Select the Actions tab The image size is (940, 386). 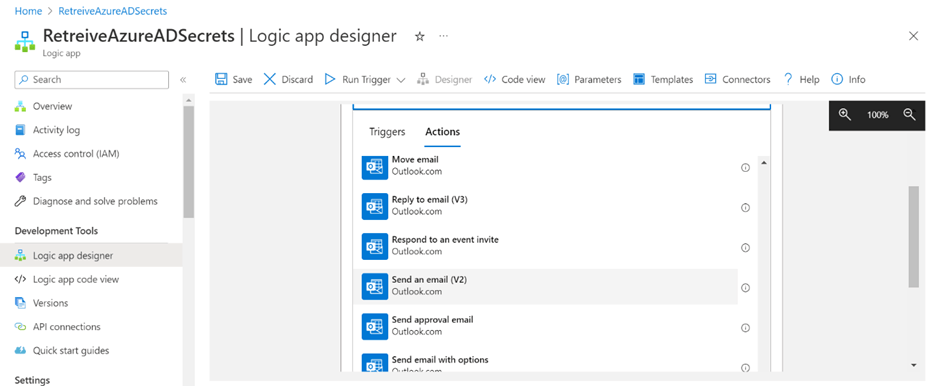[442, 132]
